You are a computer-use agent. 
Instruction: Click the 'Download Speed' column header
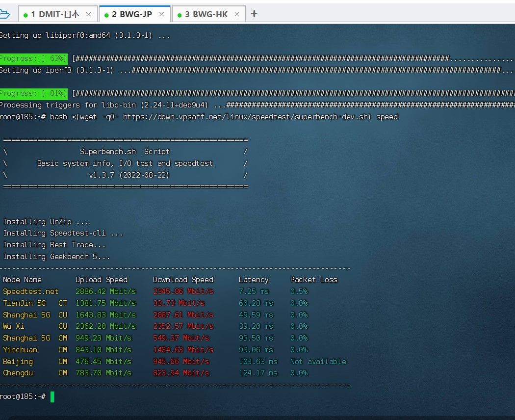[183, 280]
